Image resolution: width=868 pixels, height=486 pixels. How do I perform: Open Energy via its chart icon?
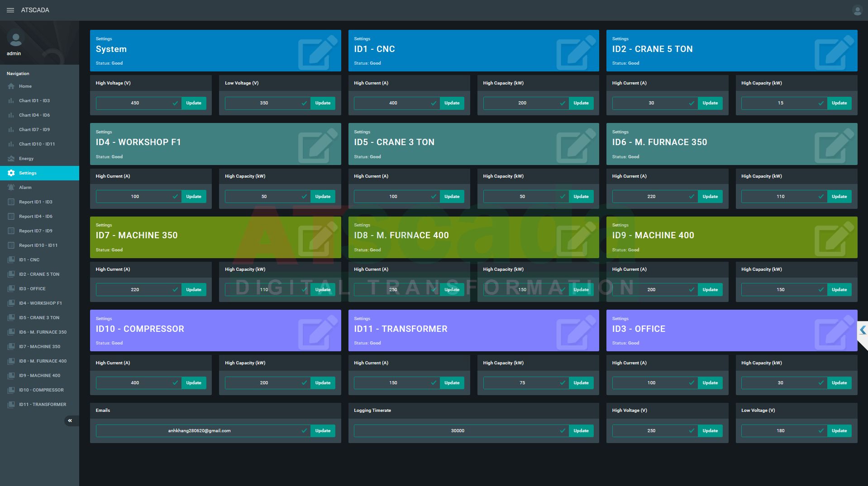tap(11, 159)
